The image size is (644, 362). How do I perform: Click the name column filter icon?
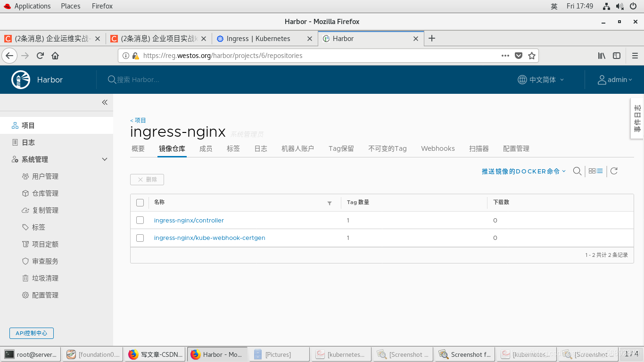coord(330,203)
